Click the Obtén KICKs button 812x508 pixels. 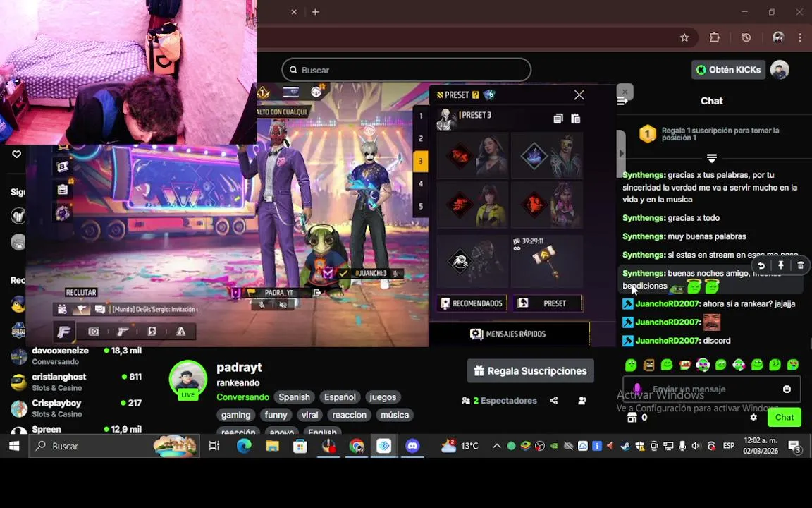click(729, 69)
